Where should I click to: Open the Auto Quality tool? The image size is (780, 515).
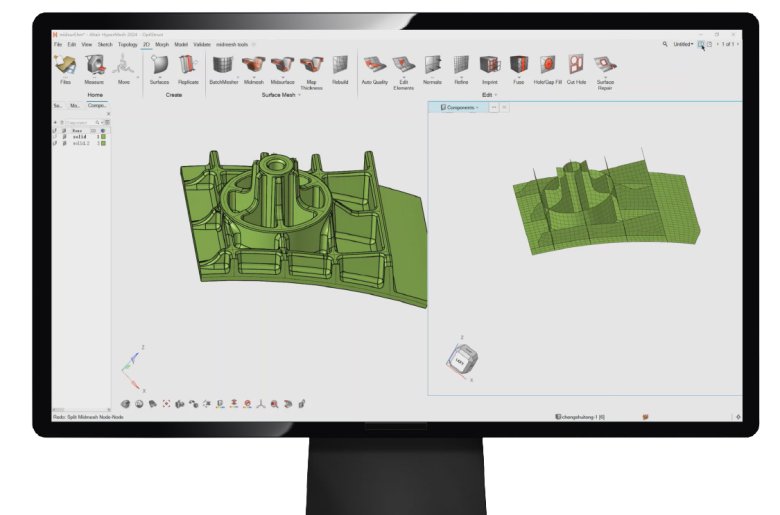[x=374, y=66]
